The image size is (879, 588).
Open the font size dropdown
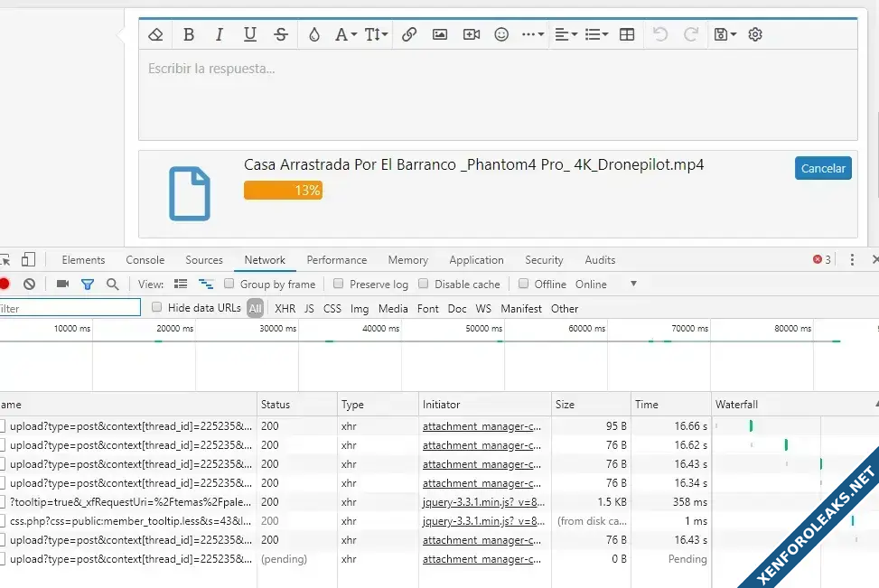376,34
